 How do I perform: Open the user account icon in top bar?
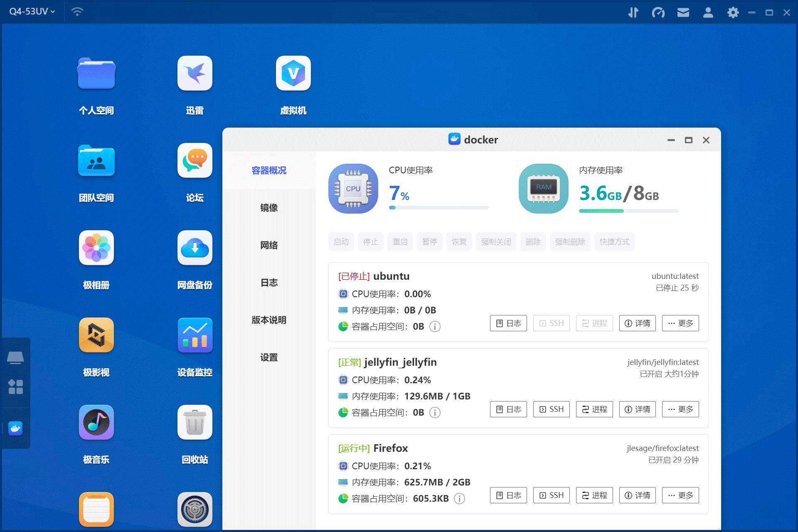coord(708,12)
